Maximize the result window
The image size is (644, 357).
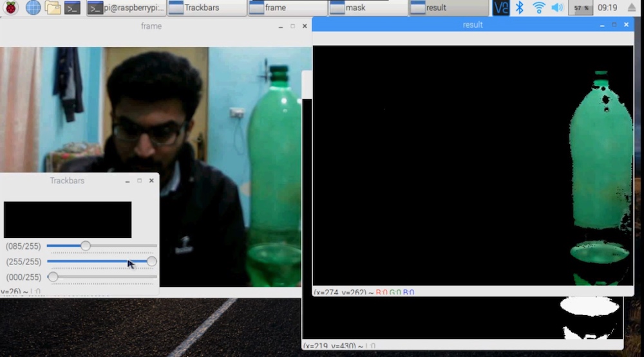[614, 24]
